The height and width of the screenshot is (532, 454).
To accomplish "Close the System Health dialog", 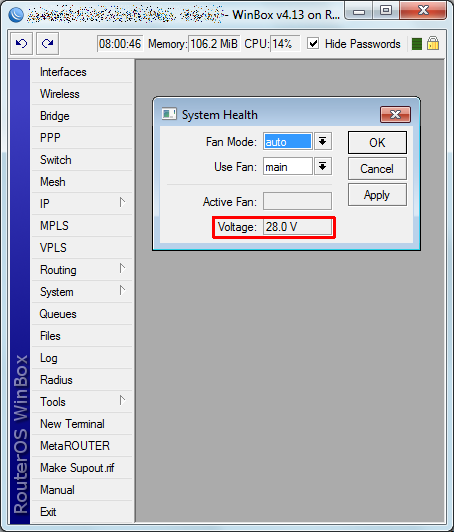I will (x=395, y=115).
